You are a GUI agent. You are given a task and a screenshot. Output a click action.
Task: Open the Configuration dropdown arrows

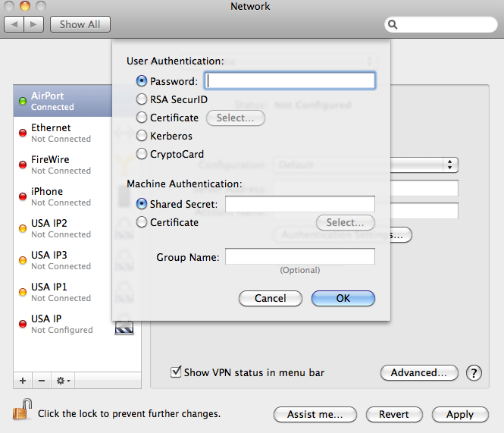(449, 165)
